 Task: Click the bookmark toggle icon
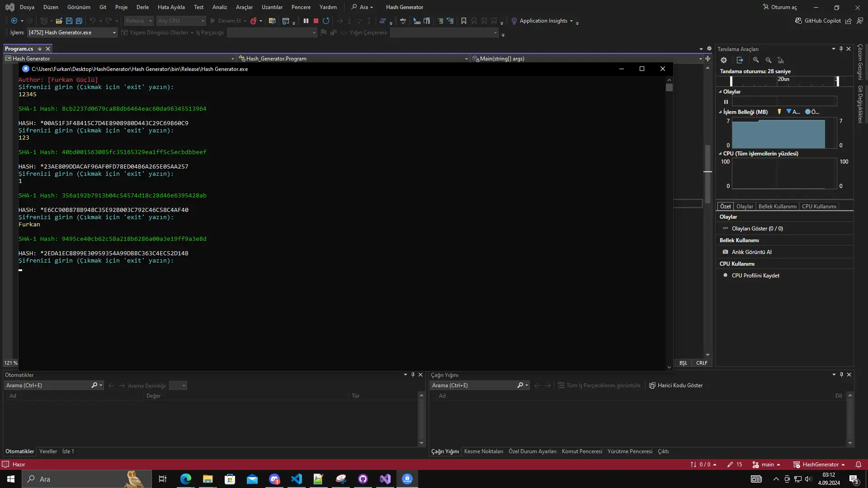click(x=464, y=21)
